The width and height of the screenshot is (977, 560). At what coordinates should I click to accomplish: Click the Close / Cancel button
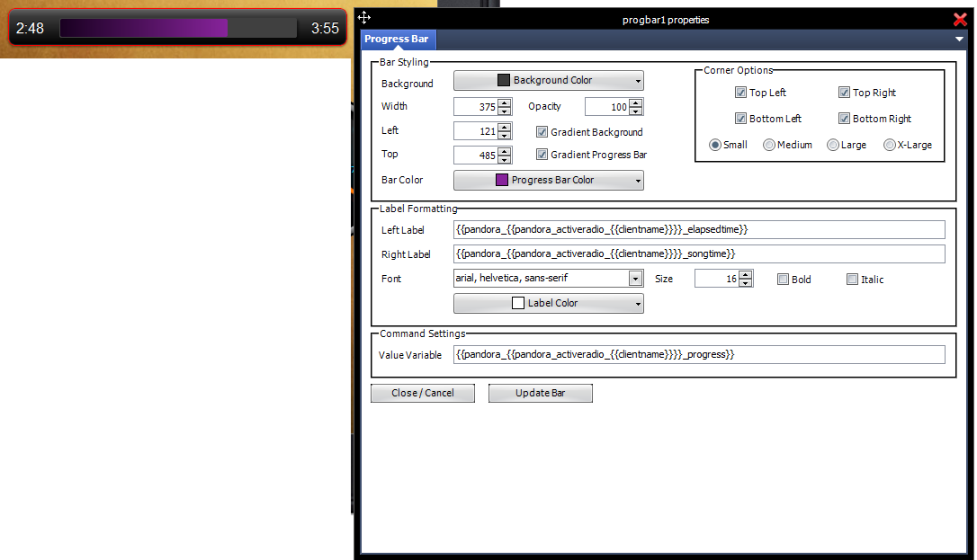pos(423,393)
